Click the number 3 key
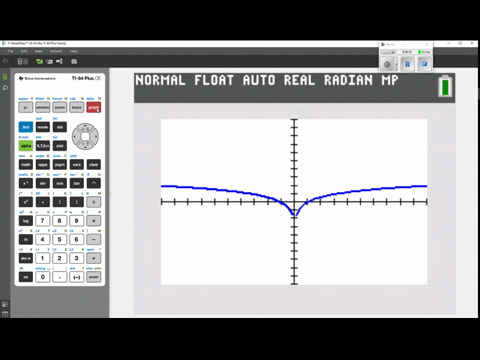The image size is (480, 360). coord(77,258)
